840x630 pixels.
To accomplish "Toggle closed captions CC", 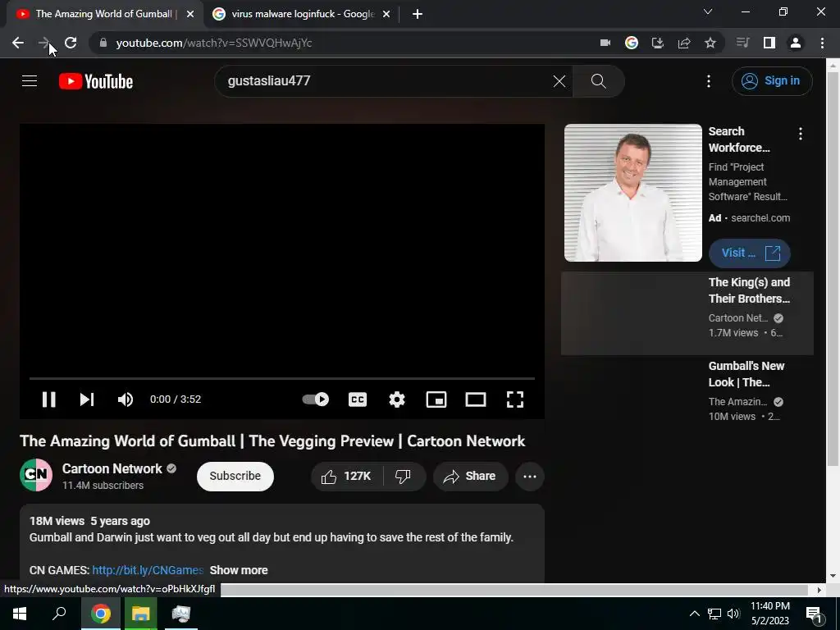I will (x=358, y=399).
